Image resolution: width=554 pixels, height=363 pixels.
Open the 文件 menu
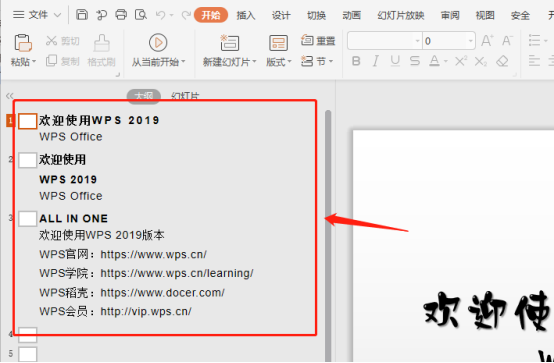click(x=31, y=15)
